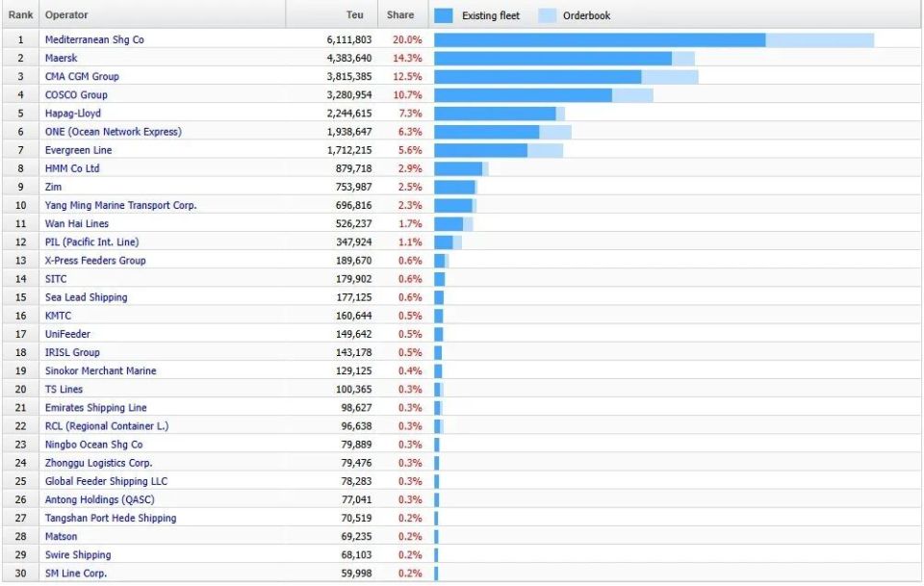Click Evergreen Line orderbook bar segment
Image resolution: width=924 pixels, height=586 pixels.
point(545,150)
